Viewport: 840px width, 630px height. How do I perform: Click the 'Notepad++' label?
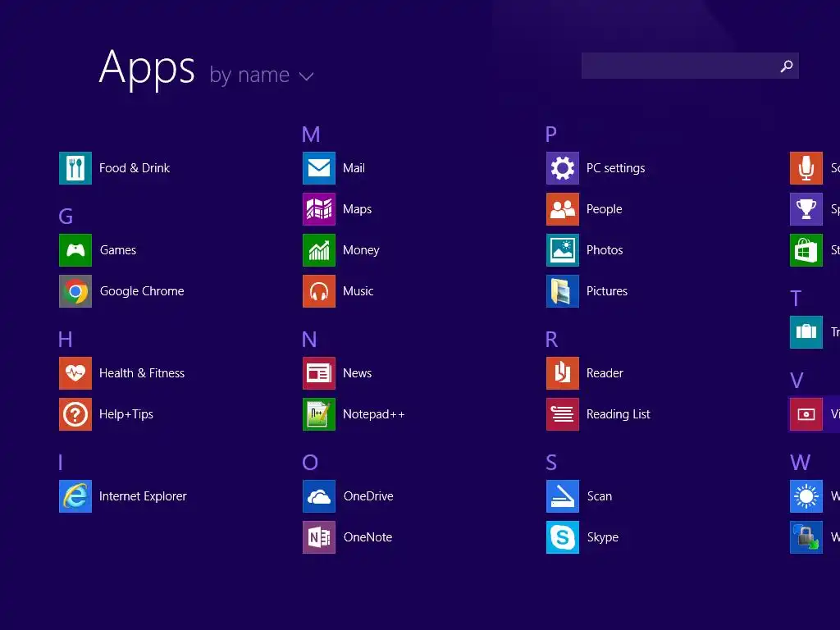pyautogui.click(x=374, y=414)
